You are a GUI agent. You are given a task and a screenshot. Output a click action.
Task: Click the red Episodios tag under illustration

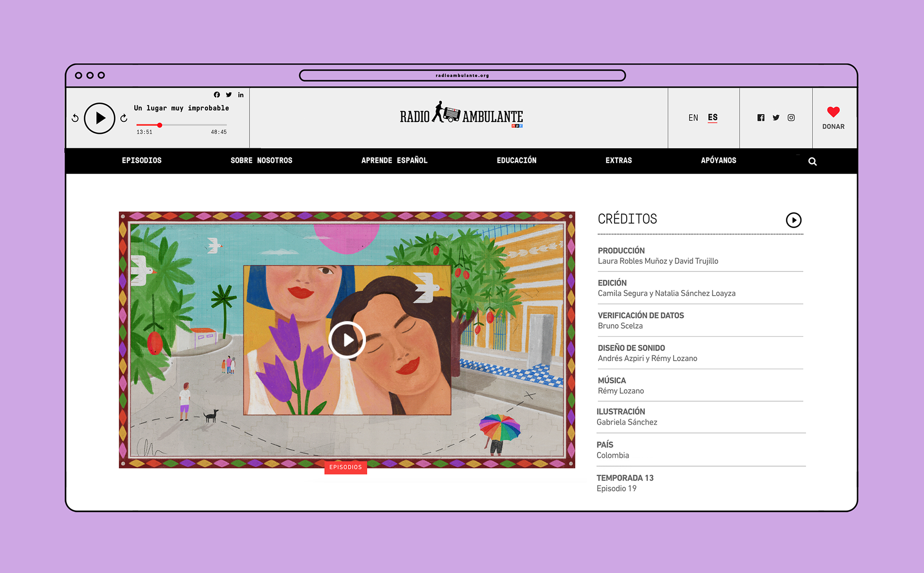tap(346, 467)
